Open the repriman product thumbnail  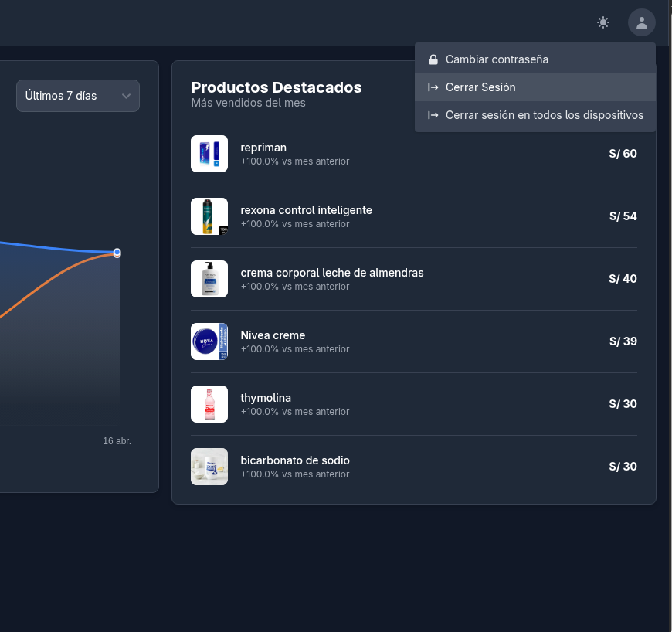coord(209,154)
